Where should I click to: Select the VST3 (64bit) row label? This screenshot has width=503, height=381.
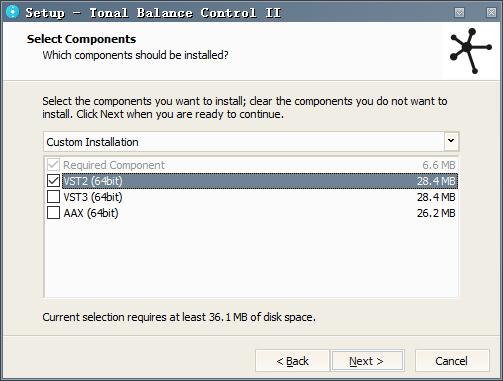point(93,197)
